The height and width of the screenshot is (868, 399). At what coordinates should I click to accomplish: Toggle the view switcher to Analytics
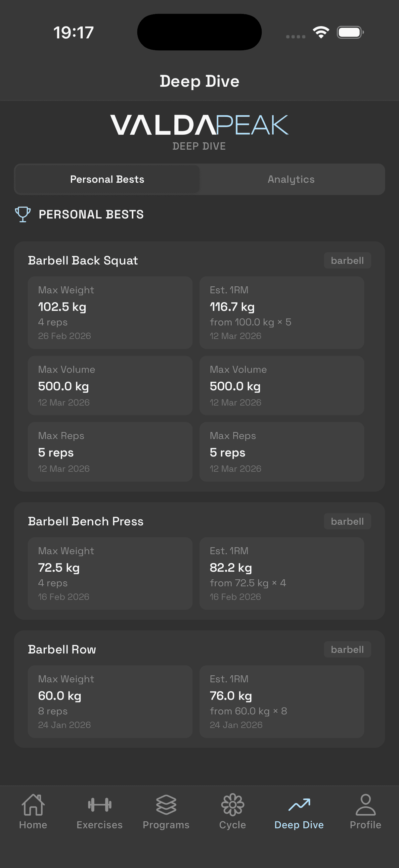coord(291,179)
